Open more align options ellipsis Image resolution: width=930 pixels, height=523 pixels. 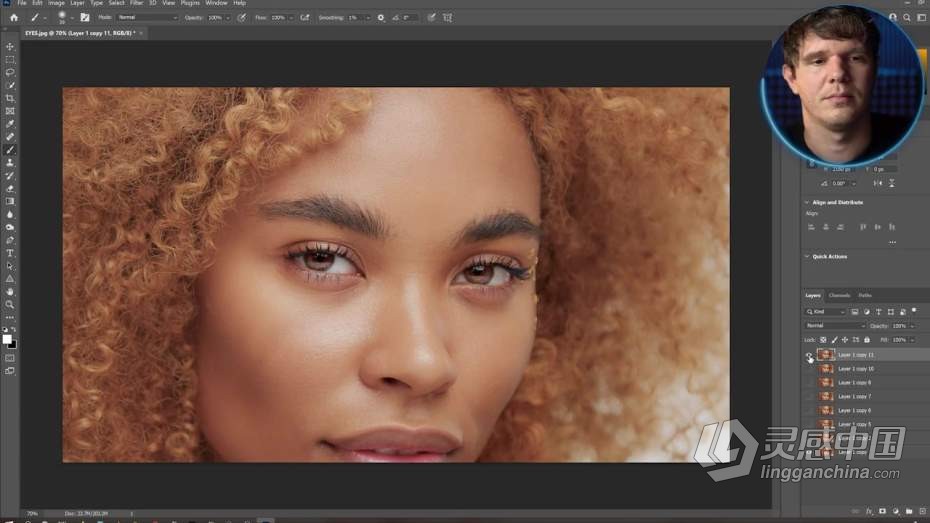coord(892,242)
